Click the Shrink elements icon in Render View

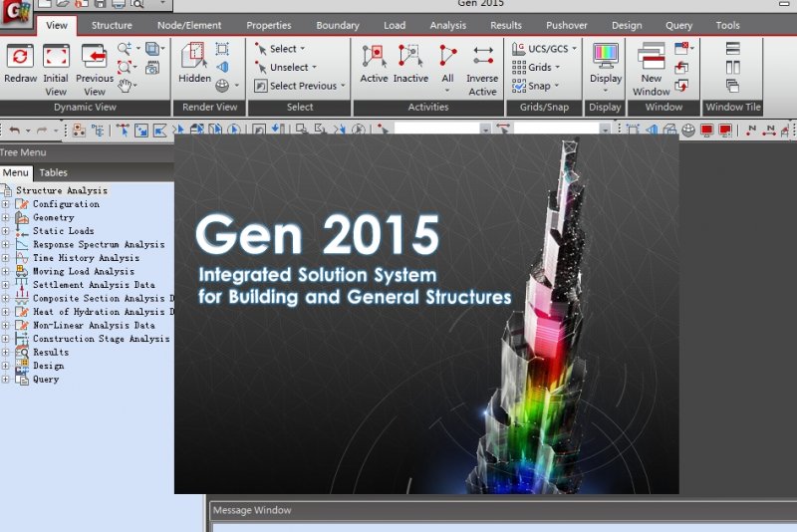(222, 49)
